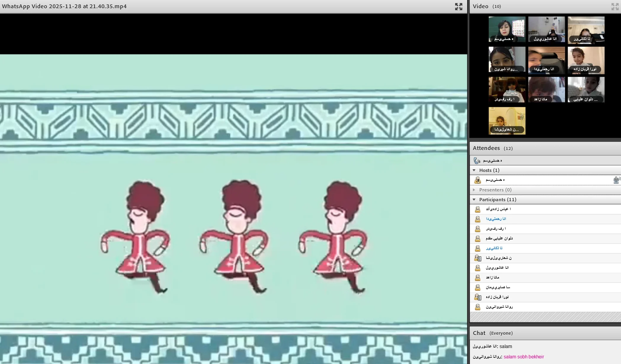This screenshot has height=364, width=621.
Task: Click the pink chat message salam sobh bekheir
Action: [524, 357]
